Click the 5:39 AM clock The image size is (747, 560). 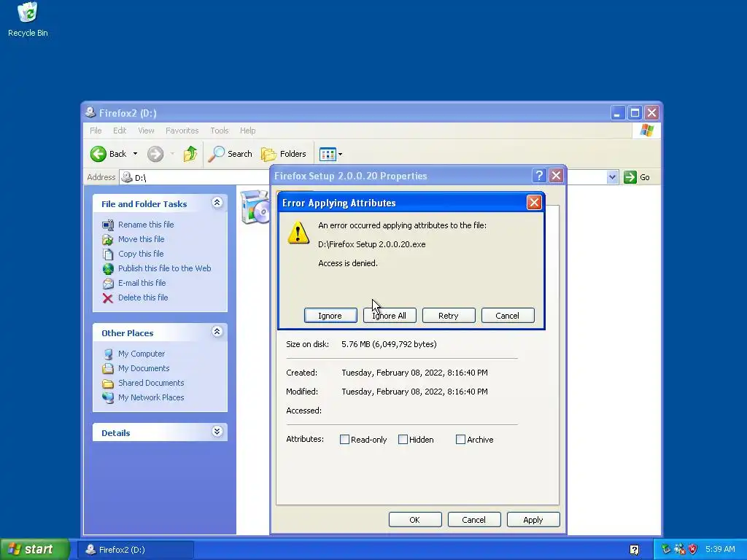pyautogui.click(x=720, y=550)
